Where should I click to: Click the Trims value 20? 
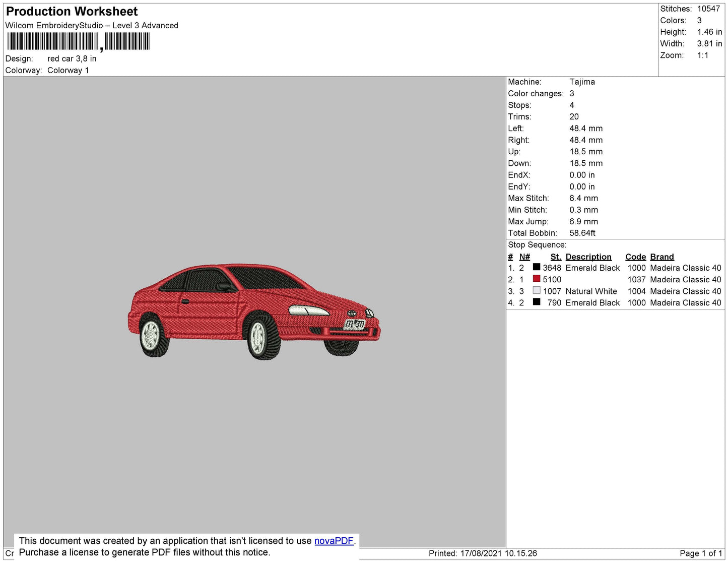click(574, 117)
